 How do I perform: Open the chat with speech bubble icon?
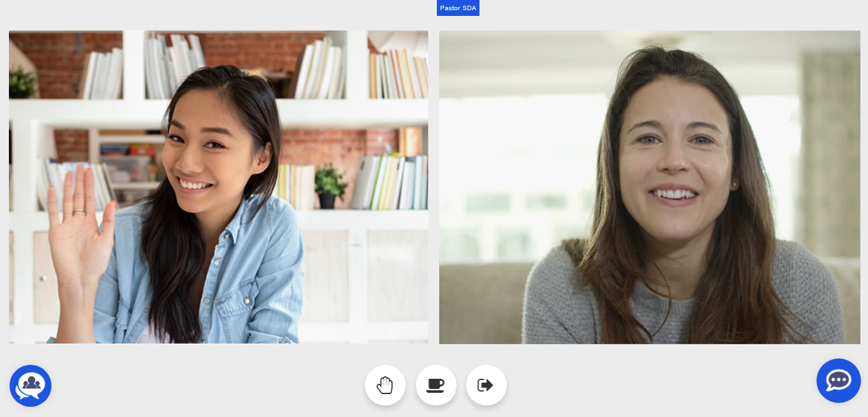[838, 381]
